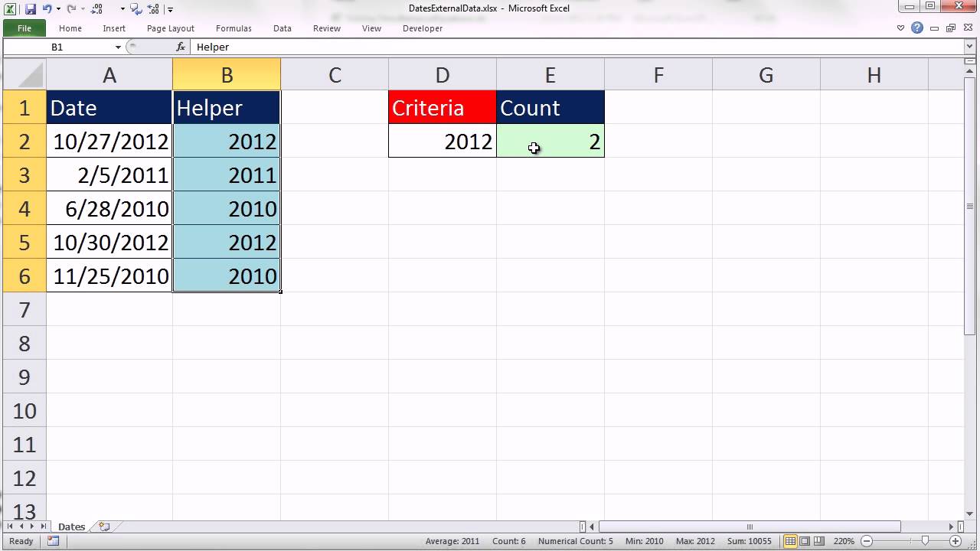Click the Name Box showing B1
This screenshot has height=551, width=980.
[57, 47]
